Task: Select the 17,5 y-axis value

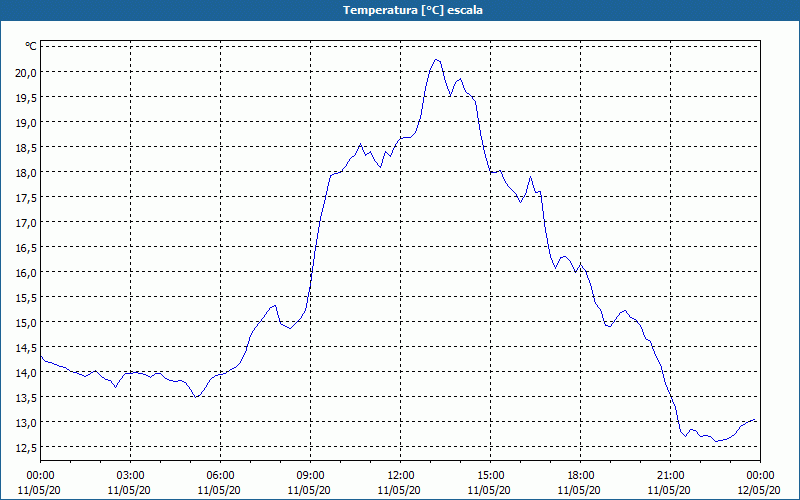Action: (x=26, y=197)
